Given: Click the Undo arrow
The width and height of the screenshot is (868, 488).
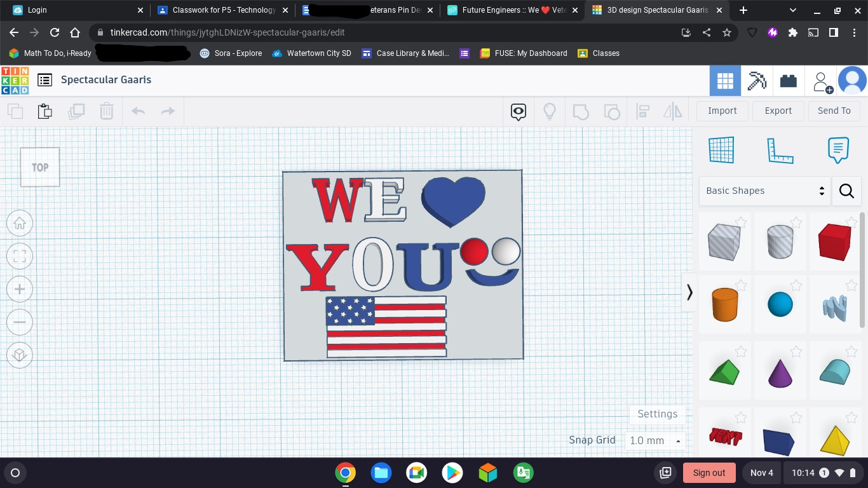Looking at the screenshot, I should 139,111.
